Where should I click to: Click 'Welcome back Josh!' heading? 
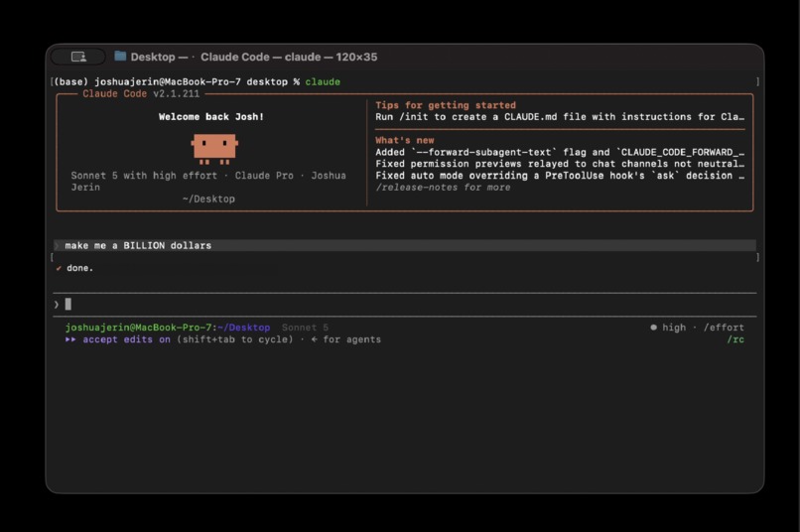(211, 117)
